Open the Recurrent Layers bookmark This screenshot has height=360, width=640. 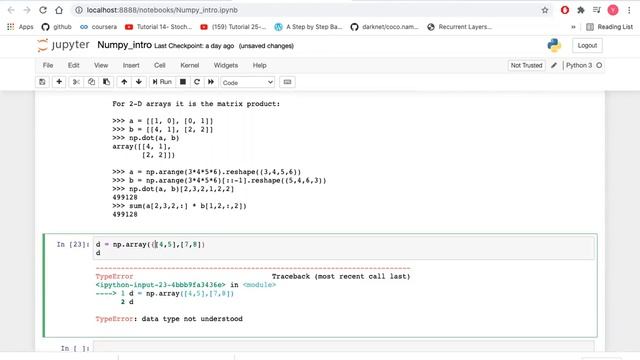459,27
